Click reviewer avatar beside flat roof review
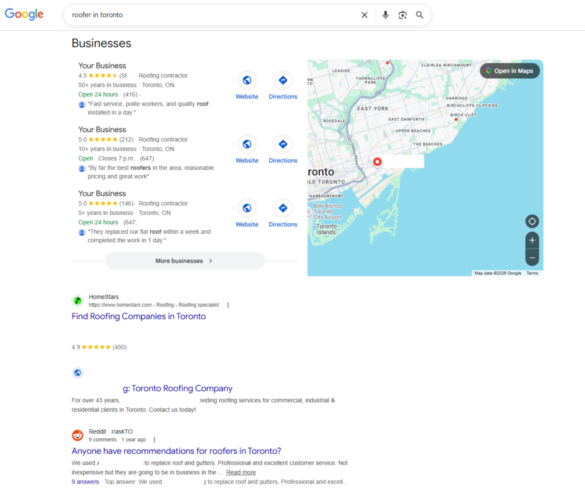This screenshot has width=585, height=488. tap(82, 232)
